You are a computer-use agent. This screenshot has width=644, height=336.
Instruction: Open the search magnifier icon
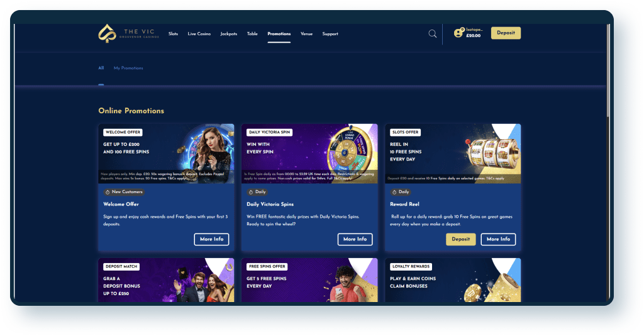433,34
